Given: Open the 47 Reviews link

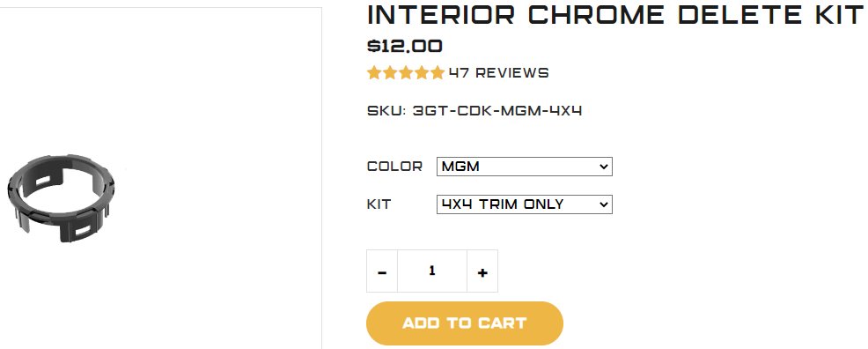Looking at the screenshot, I should click(498, 72).
